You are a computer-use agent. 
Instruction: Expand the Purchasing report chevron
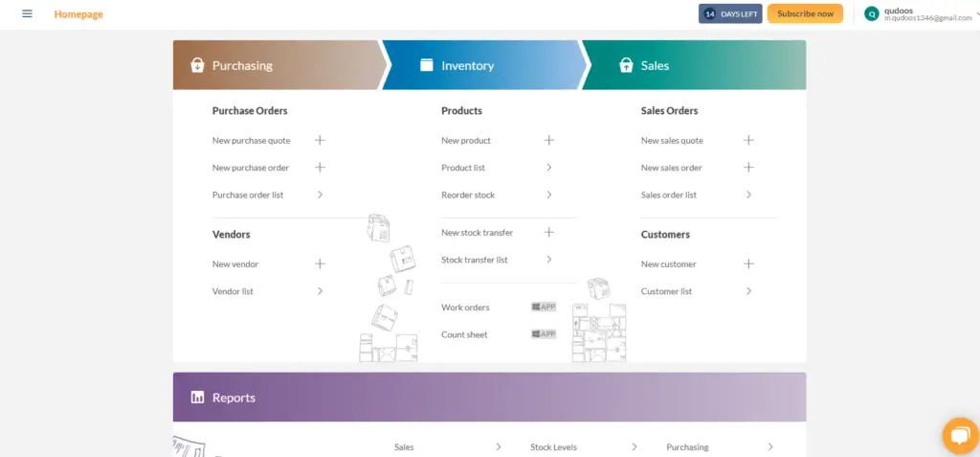coord(770,447)
